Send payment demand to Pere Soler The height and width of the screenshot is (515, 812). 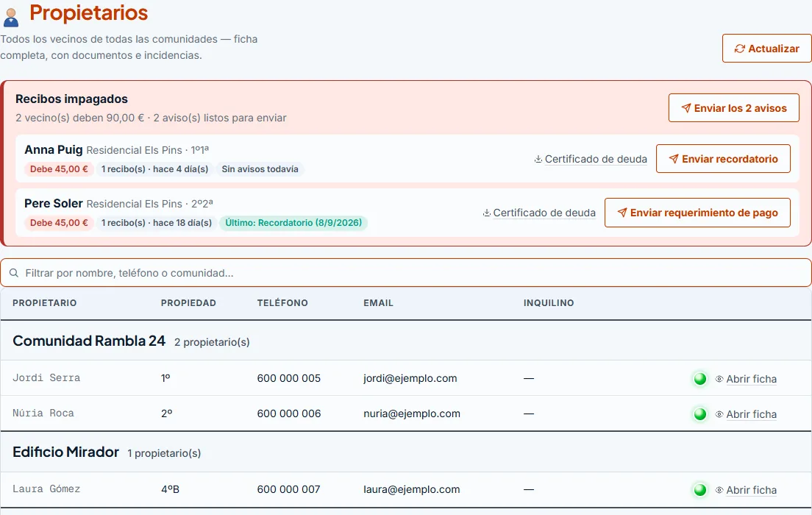697,213
